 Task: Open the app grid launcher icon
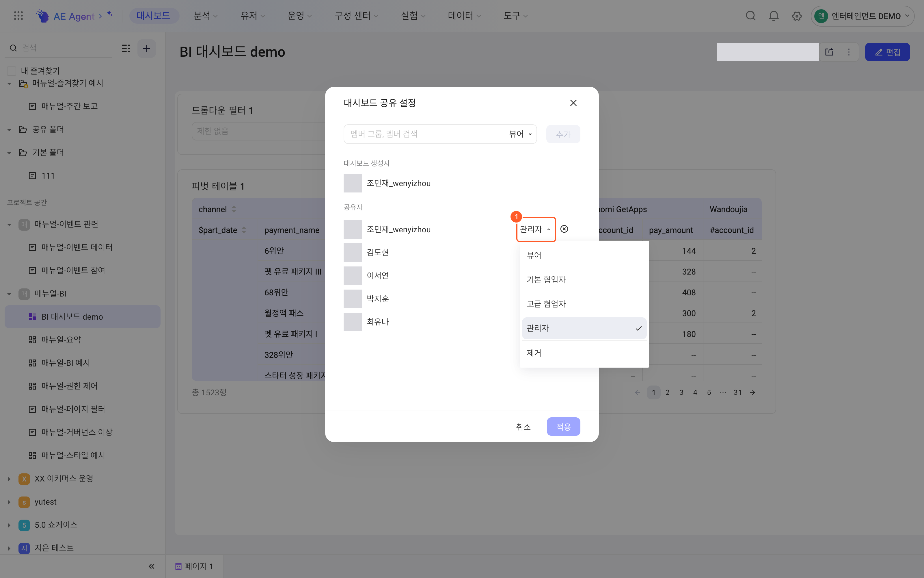pyautogui.click(x=18, y=16)
